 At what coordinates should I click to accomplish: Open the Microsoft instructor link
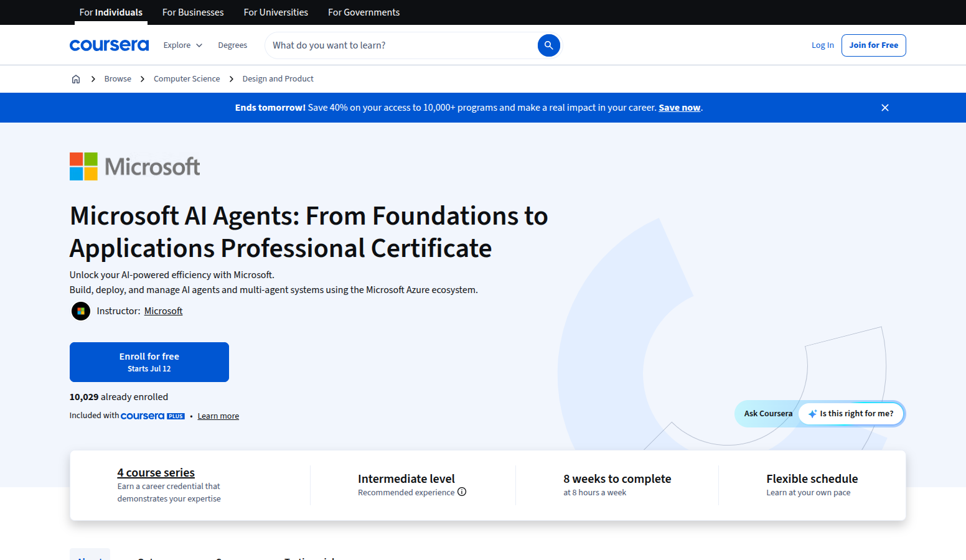tap(164, 311)
